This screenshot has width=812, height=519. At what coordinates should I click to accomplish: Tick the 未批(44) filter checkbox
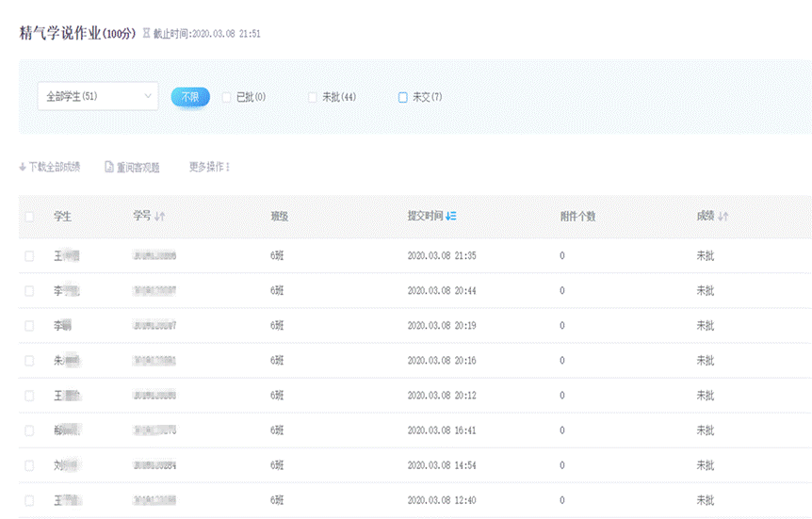tap(313, 97)
